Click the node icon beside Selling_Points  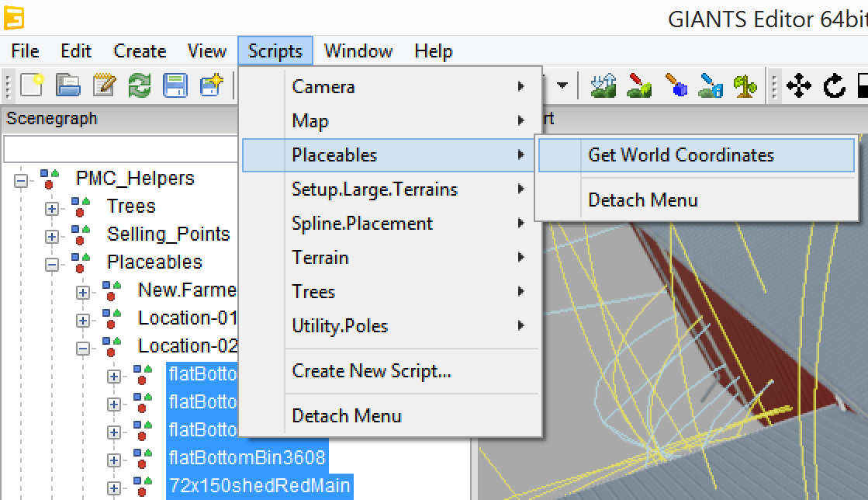81,234
